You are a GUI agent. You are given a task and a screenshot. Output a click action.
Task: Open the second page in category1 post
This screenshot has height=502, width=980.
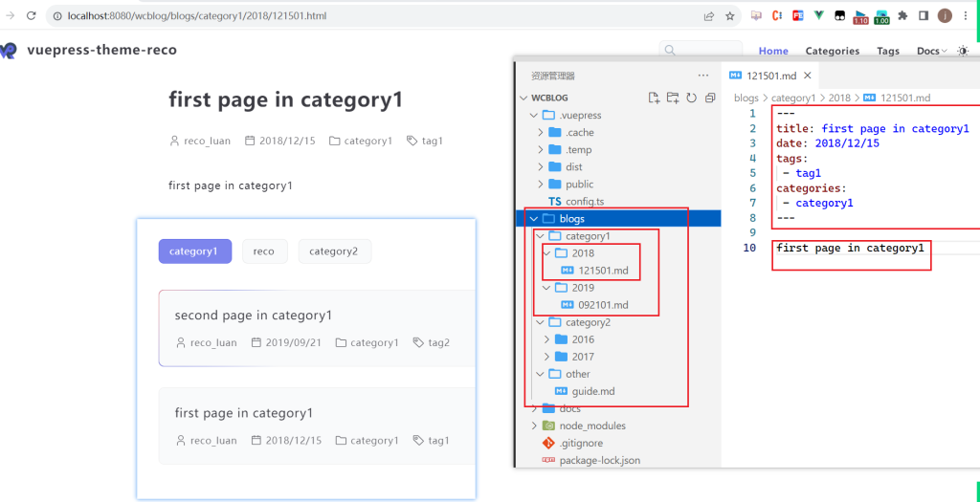coord(253,316)
